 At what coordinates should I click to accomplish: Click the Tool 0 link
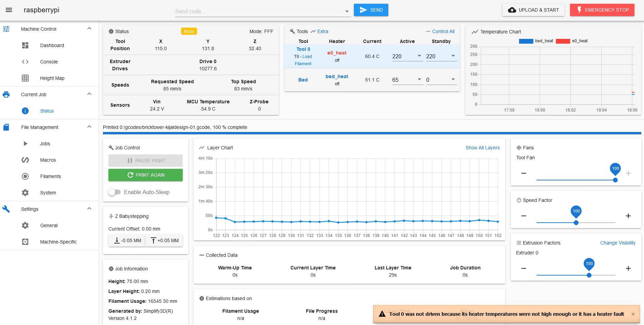click(303, 49)
